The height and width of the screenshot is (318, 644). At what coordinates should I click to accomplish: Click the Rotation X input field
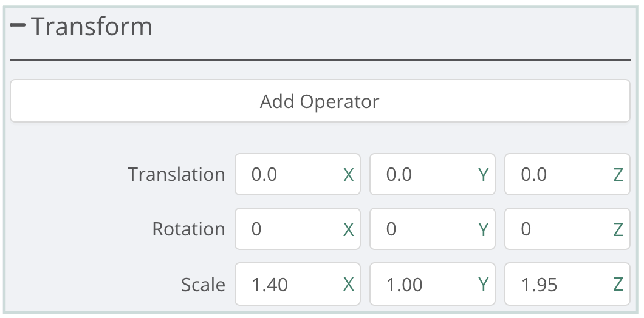(289, 229)
